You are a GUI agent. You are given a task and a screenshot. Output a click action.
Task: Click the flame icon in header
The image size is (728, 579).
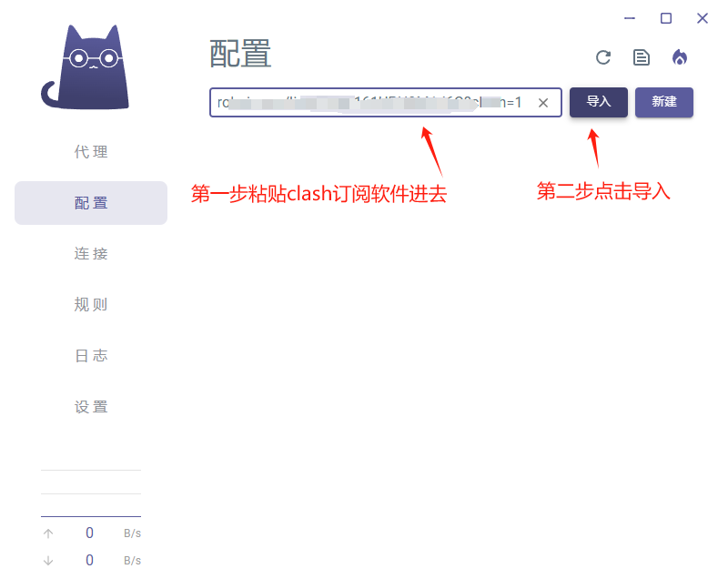[680, 57]
